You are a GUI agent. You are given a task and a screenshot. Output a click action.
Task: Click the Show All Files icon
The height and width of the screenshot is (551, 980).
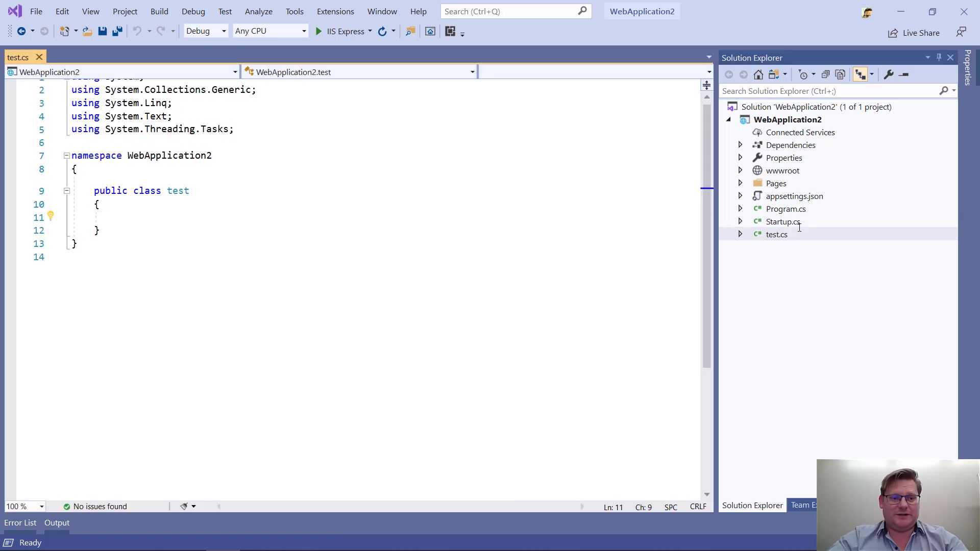840,74
